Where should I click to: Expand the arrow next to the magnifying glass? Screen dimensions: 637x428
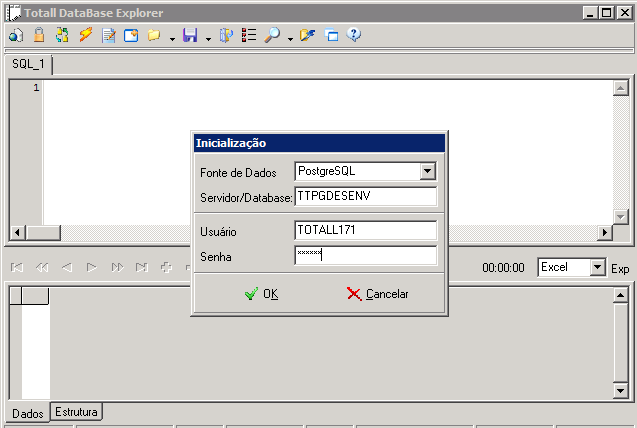pyautogui.click(x=290, y=39)
